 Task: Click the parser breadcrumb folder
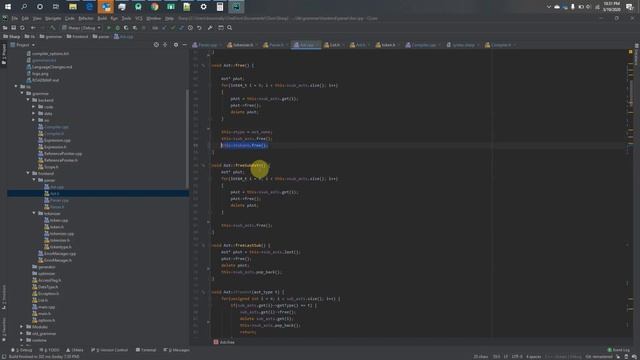pyautogui.click(x=101, y=36)
